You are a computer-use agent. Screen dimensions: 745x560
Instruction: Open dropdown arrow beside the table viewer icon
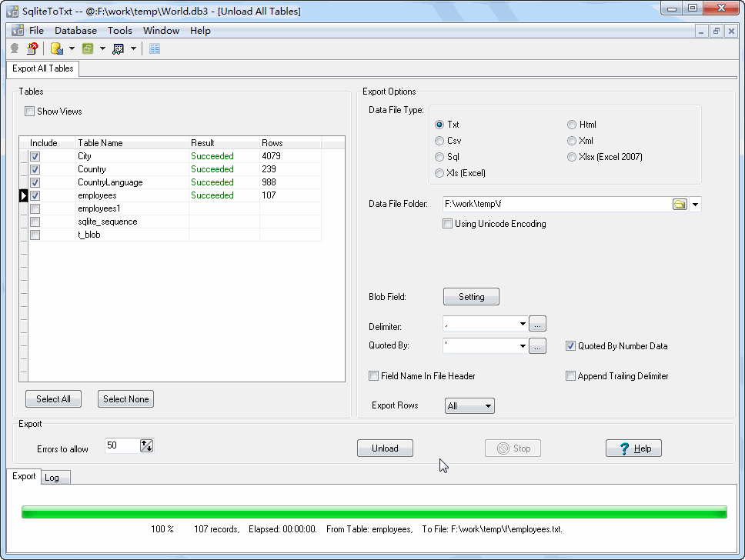(x=133, y=48)
